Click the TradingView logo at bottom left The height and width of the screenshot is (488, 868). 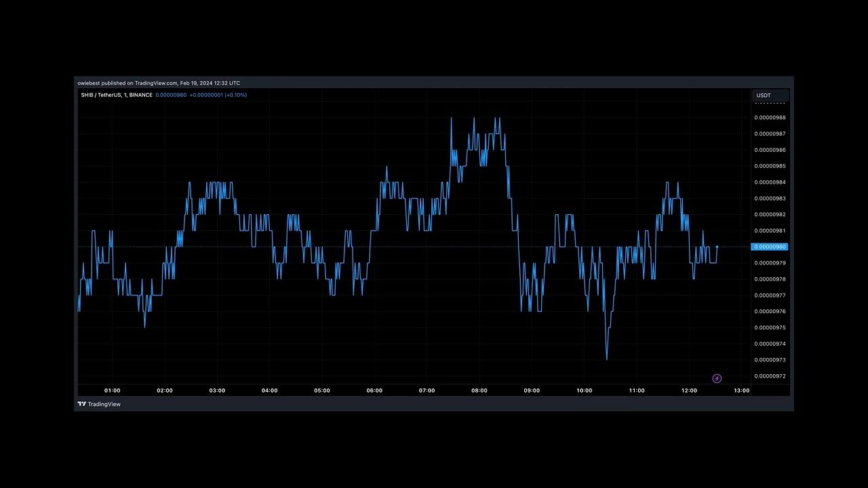[99, 404]
